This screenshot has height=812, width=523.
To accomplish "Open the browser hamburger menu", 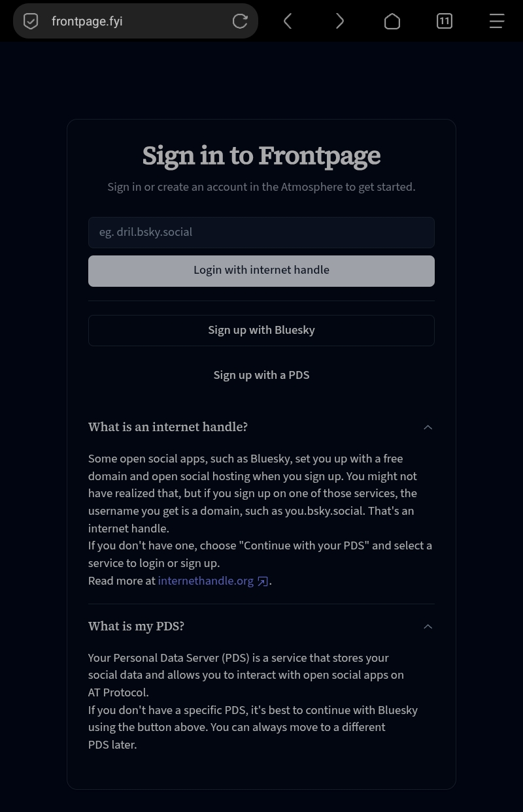I will point(497,22).
